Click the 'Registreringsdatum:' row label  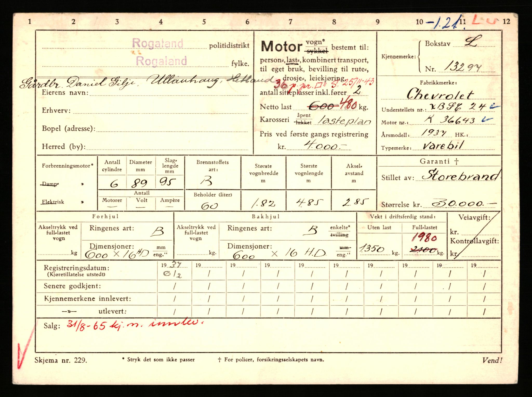pyautogui.click(x=76, y=268)
